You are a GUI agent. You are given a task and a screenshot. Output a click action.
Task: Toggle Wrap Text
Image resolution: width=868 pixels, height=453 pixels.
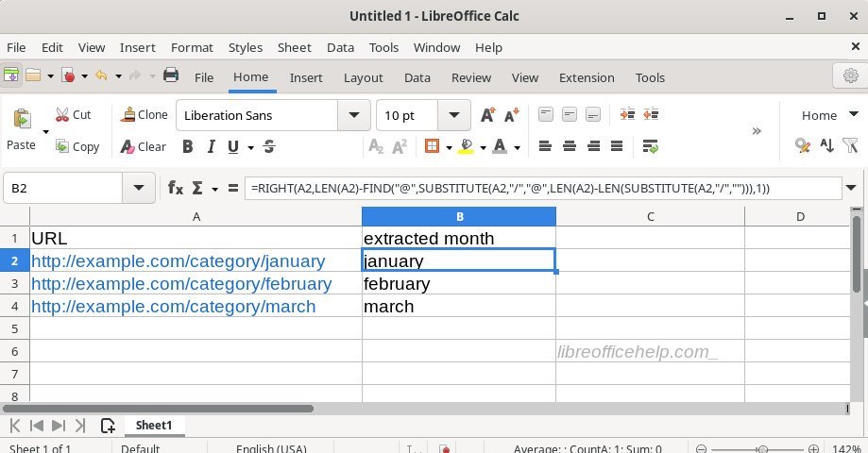pyautogui.click(x=651, y=146)
